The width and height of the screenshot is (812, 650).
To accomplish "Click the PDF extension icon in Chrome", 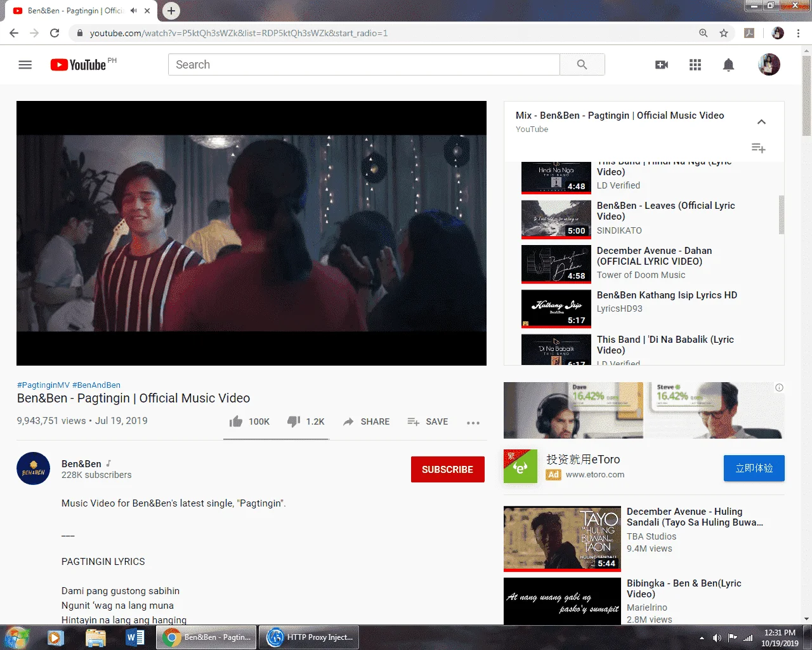I will coord(749,33).
